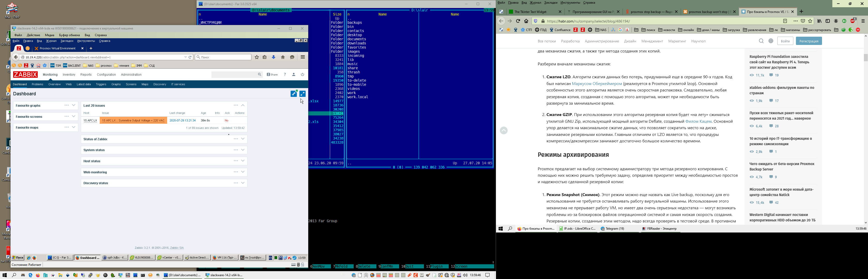Open 2020-07-29 13:21:34 last change link

click(182, 120)
